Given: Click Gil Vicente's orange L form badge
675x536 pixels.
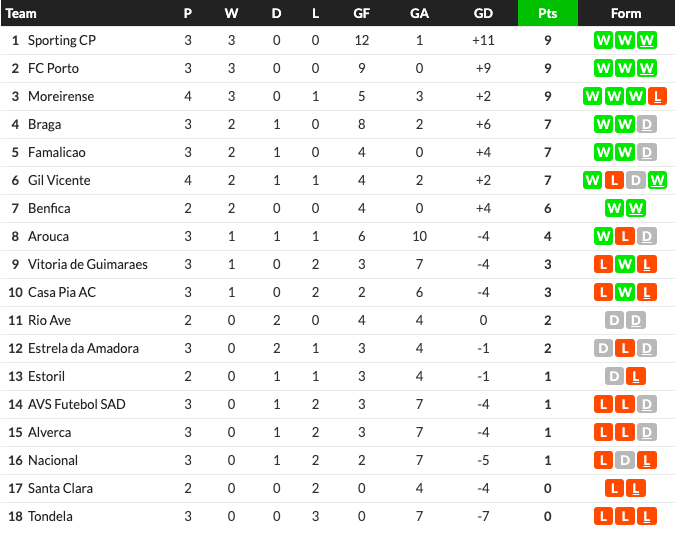Looking at the screenshot, I should tap(614, 180).
